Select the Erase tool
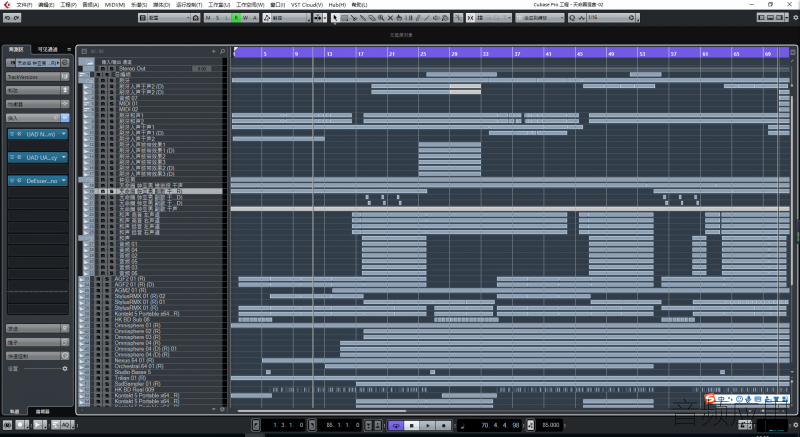This screenshot has height=437, width=800. point(372,18)
